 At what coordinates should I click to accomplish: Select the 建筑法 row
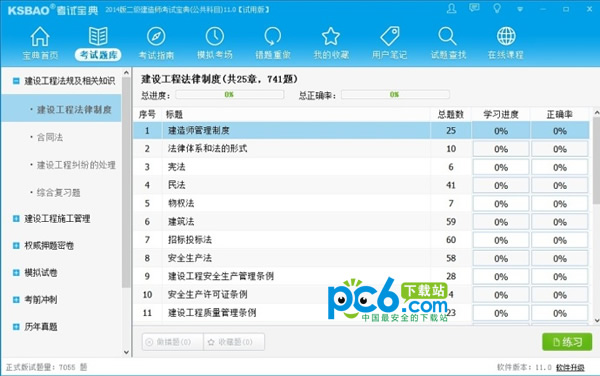[361, 221]
